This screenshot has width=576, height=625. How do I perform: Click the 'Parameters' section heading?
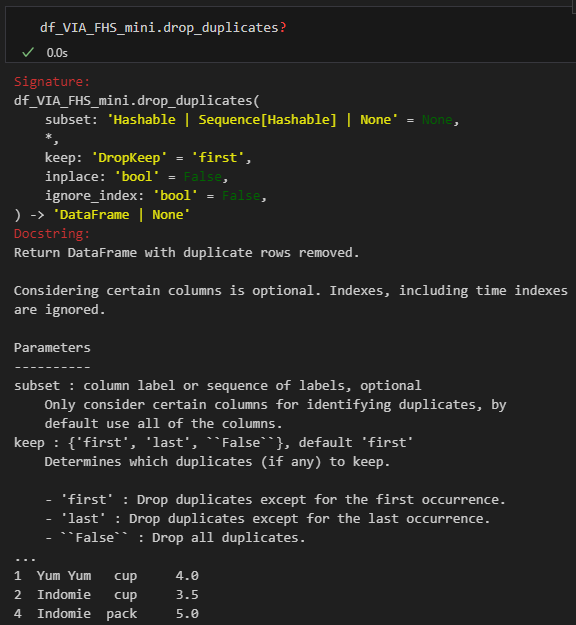pos(52,348)
